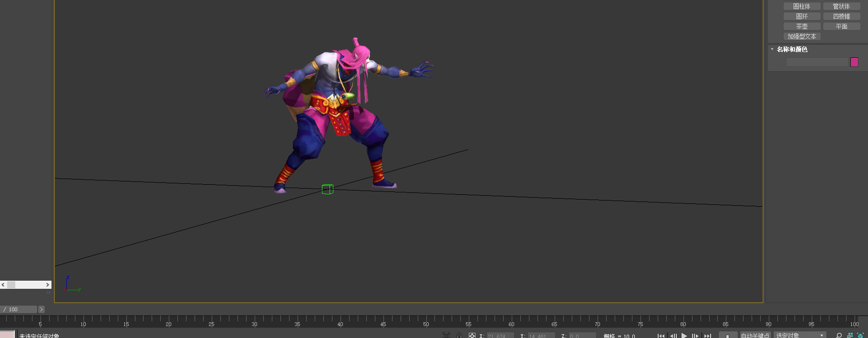Screen dimensions: 868x338
Task: Select the 茶壶 teapot button
Action: click(802, 26)
